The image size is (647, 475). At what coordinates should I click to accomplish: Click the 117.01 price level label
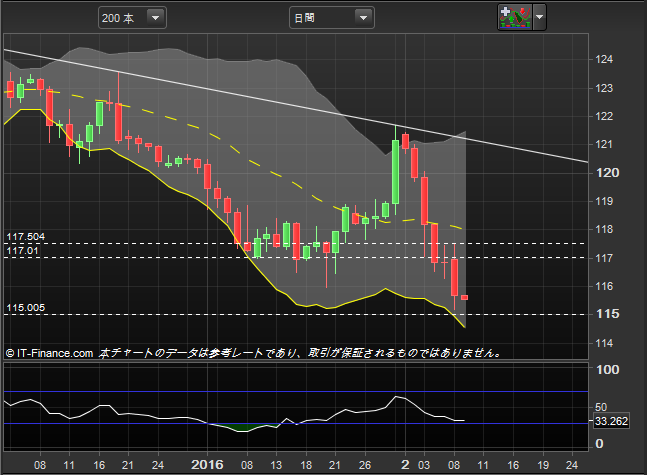click(22, 250)
